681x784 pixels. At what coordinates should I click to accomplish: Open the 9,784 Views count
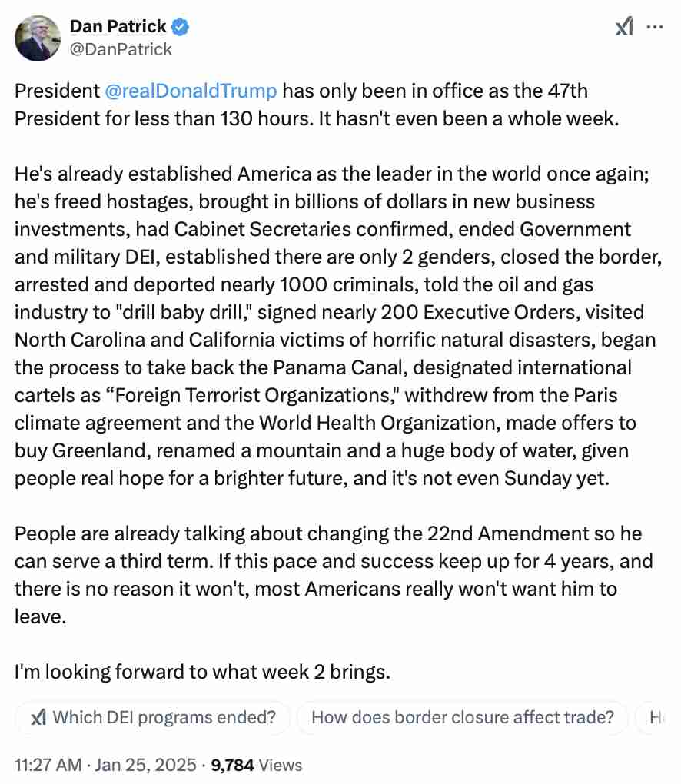tap(257, 765)
